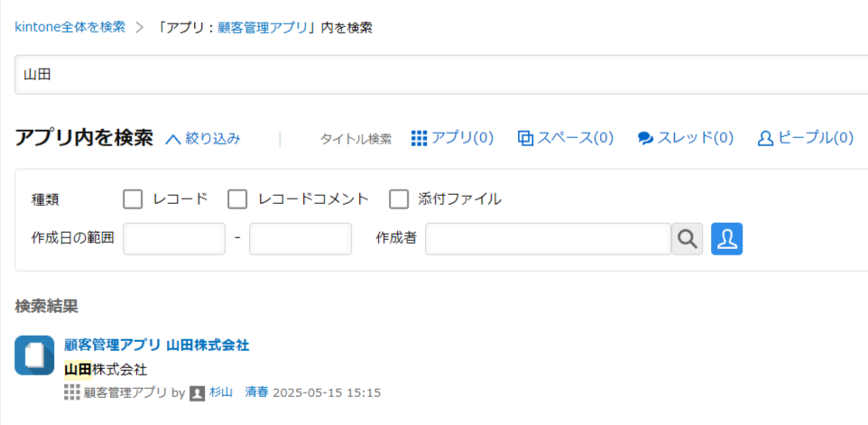Click the small grid icon before 顧客管理アプリ by
This screenshot has width=868, height=425.
72,393
